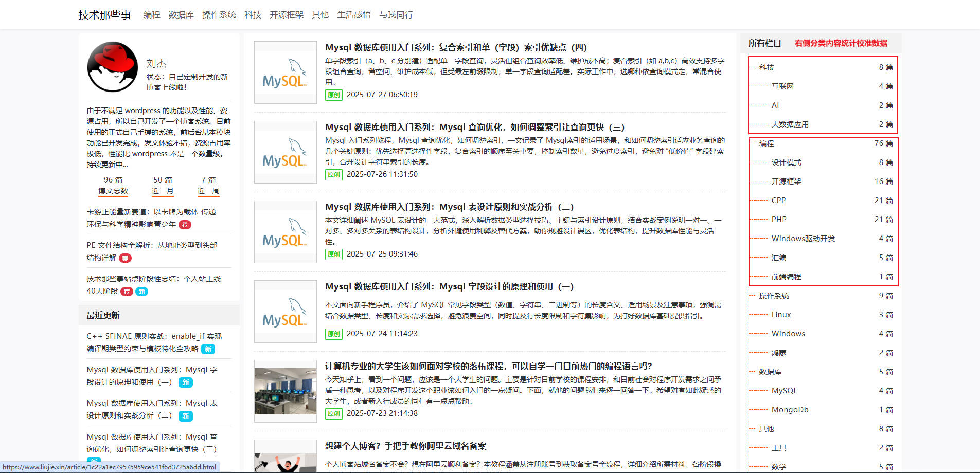Image resolution: width=980 pixels, height=473 pixels.
Task: Open the 数据库 navigation menu item
Action: 181,15
